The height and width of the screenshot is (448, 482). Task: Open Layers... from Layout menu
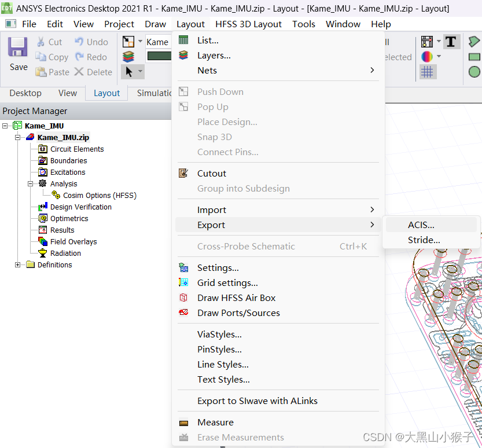point(278,56)
